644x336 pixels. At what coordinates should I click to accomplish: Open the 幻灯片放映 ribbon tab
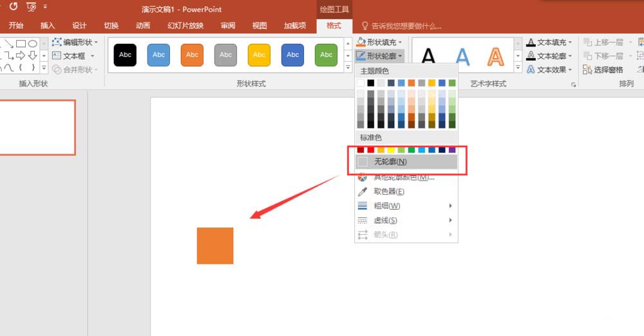click(x=185, y=26)
